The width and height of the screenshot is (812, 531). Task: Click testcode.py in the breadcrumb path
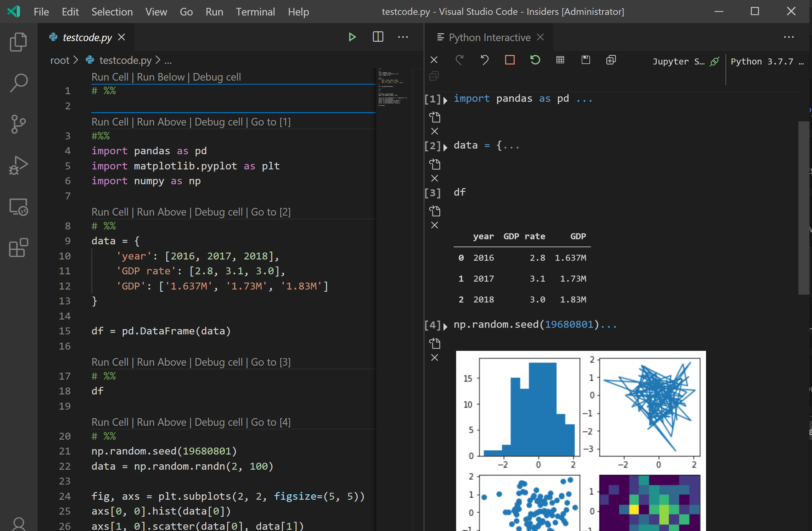pos(125,60)
